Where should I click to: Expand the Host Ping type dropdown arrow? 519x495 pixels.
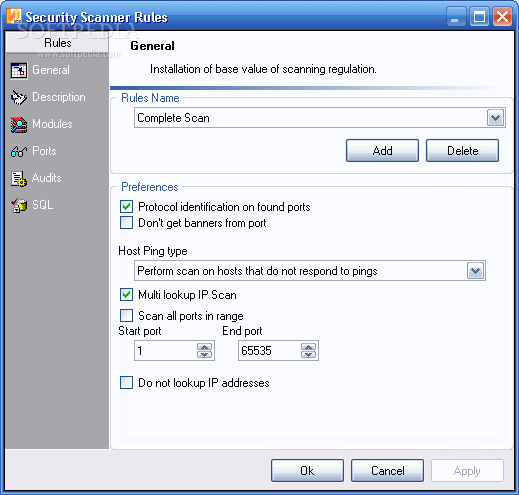pyautogui.click(x=475, y=271)
